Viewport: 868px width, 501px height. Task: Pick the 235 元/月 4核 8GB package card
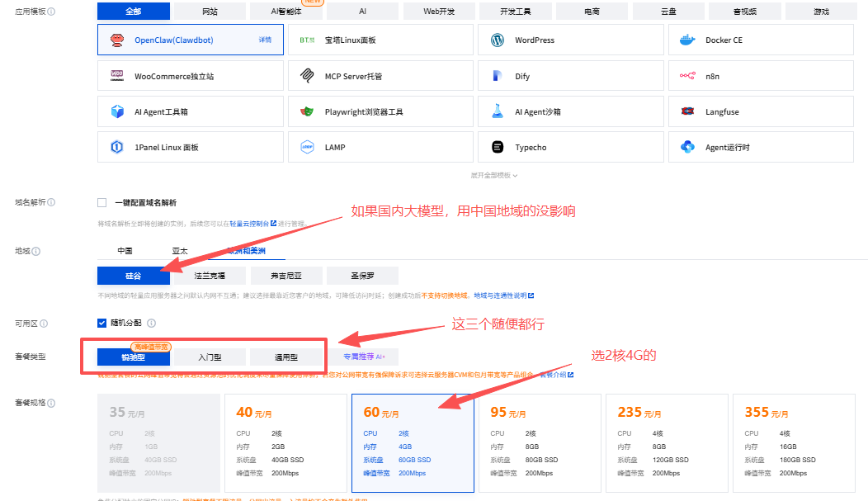click(x=667, y=443)
